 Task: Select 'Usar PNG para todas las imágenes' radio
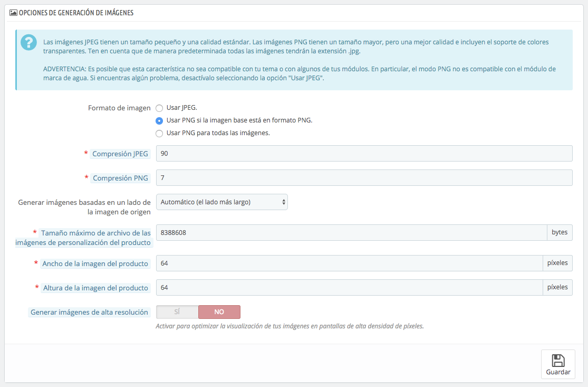(159, 134)
